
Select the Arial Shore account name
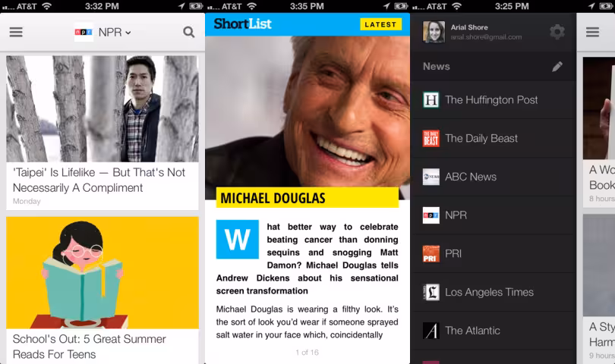[x=469, y=27]
